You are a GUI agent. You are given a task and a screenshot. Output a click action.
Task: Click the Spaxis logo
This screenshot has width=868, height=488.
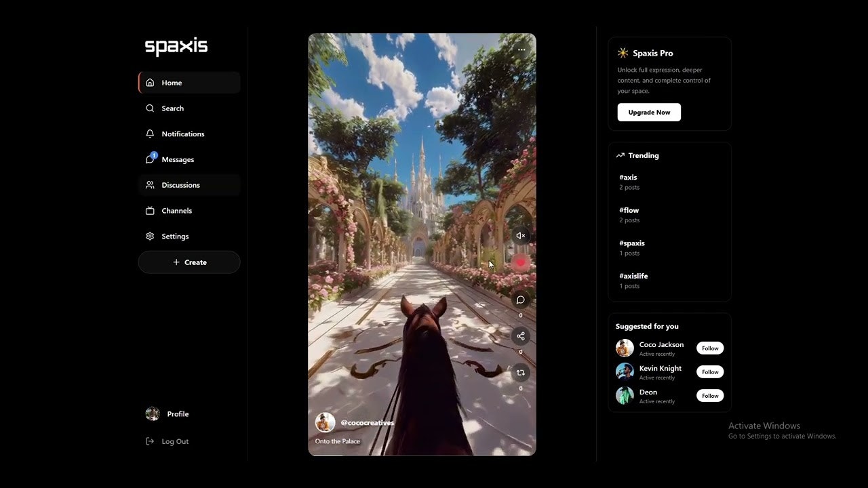(176, 47)
